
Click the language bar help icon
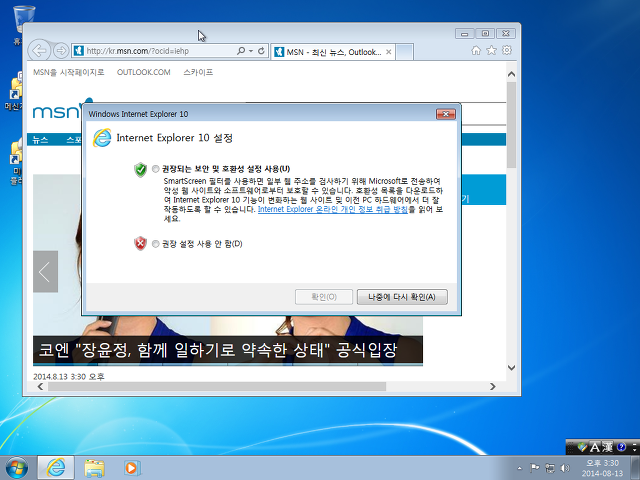coord(621,447)
